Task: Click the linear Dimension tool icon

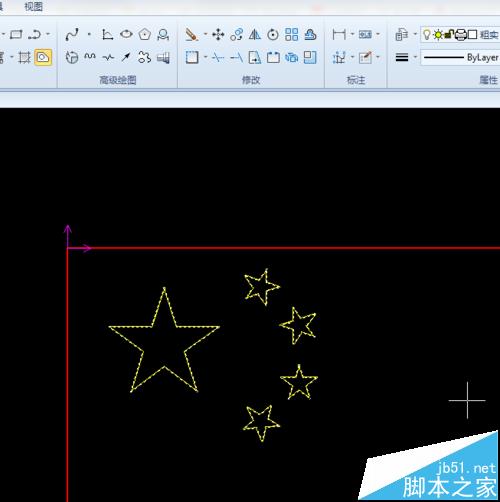Action: [x=339, y=34]
